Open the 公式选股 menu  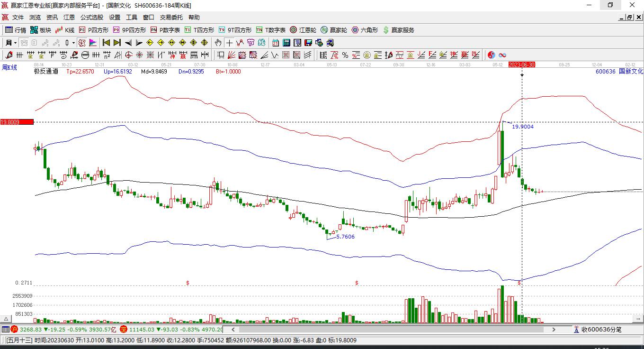point(91,18)
